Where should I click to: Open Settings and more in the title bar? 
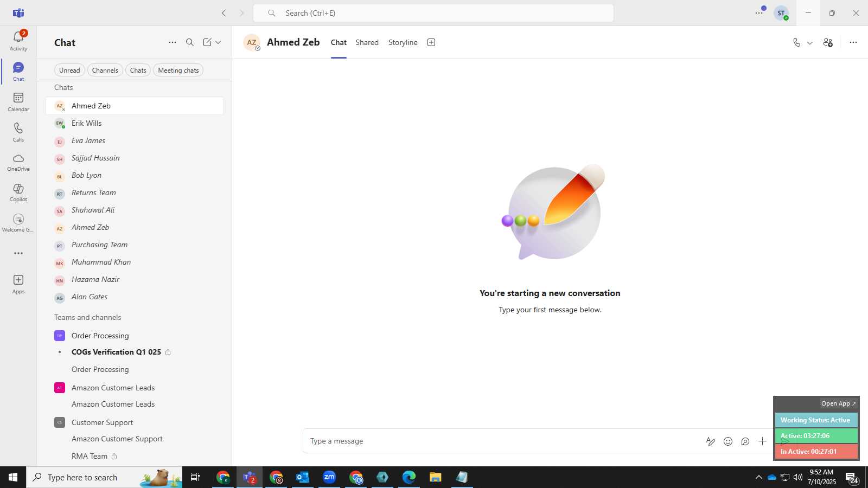click(x=759, y=13)
